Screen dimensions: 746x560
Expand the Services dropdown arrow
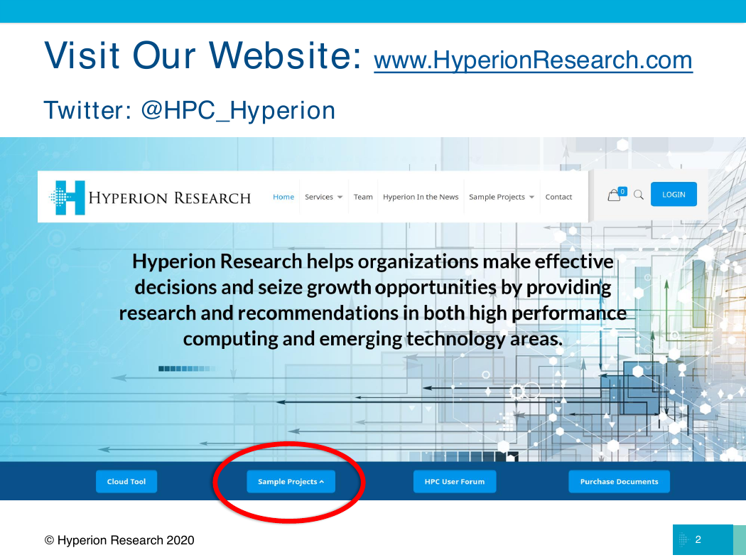pyautogui.click(x=340, y=197)
